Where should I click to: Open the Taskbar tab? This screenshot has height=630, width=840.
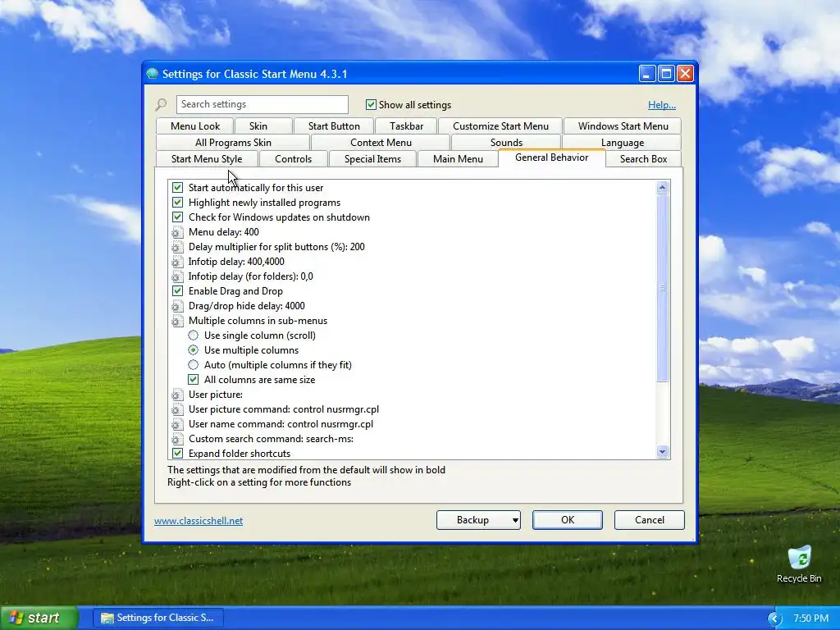point(406,126)
